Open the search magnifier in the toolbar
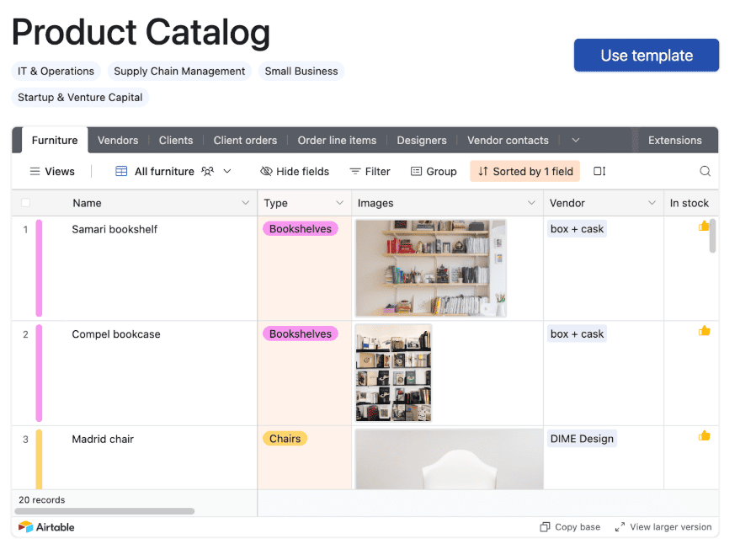This screenshot has height=544, width=756. click(x=705, y=171)
